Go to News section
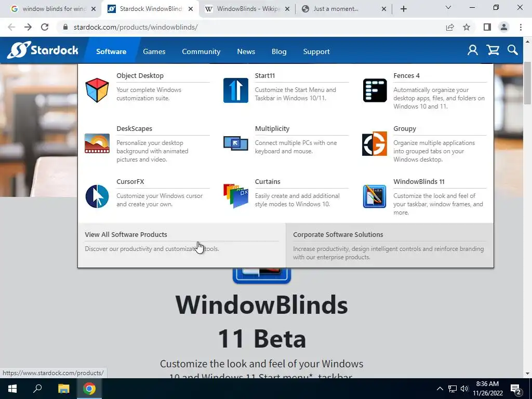The width and height of the screenshot is (532, 399). click(x=246, y=51)
